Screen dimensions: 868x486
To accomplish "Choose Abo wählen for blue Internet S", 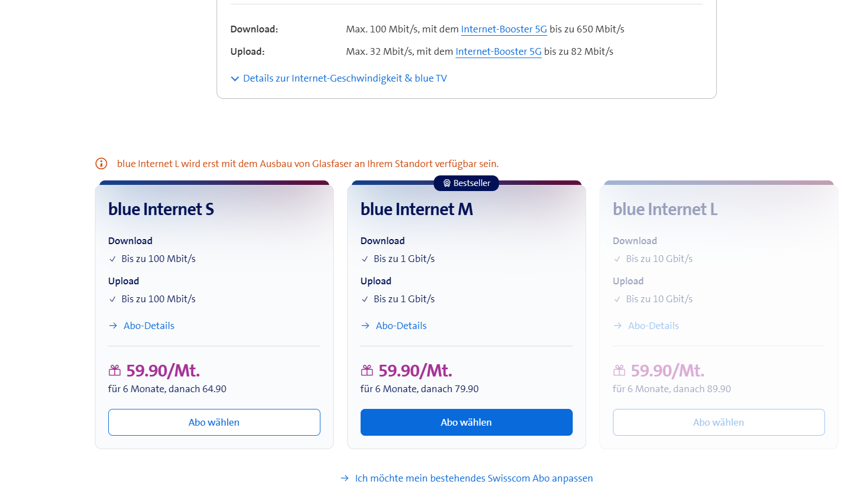I will (214, 422).
